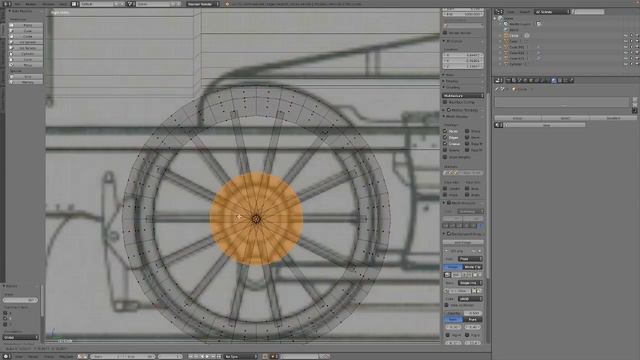Open the Material properties tab
This screenshot has height=360, width=640.
click(554, 80)
